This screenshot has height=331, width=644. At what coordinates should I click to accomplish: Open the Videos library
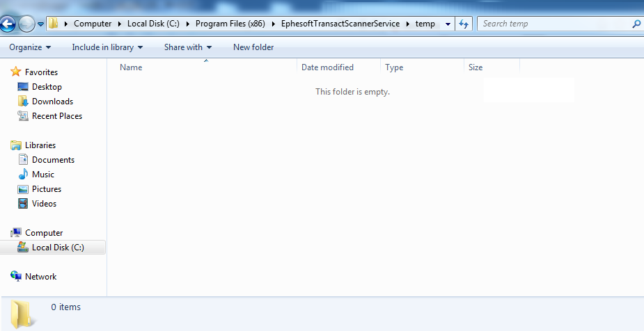tap(45, 204)
